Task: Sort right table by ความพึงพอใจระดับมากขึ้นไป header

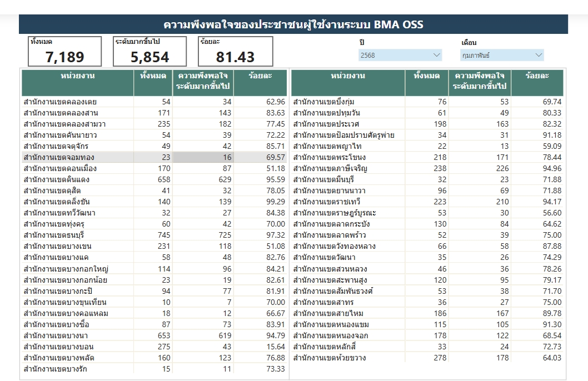Action: 480,82
